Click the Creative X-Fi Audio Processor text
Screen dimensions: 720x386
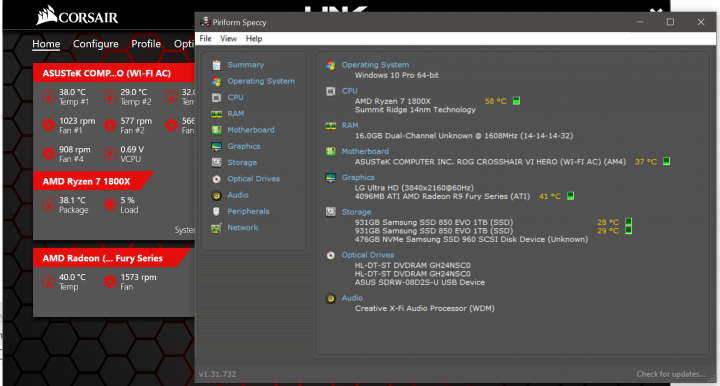[424, 308]
